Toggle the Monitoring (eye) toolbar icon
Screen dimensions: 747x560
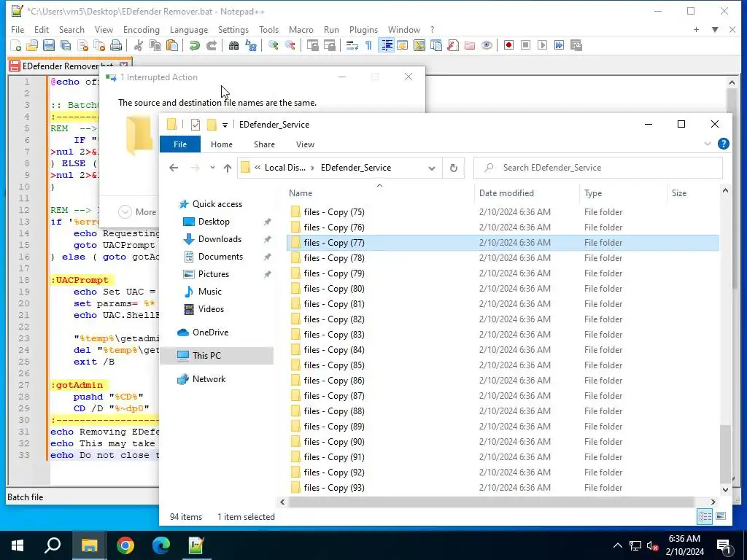(487, 46)
